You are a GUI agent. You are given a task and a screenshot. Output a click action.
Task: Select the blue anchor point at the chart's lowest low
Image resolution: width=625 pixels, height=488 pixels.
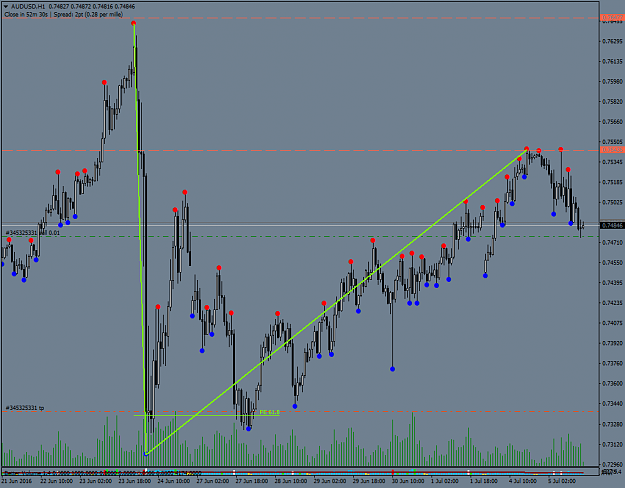146,453
